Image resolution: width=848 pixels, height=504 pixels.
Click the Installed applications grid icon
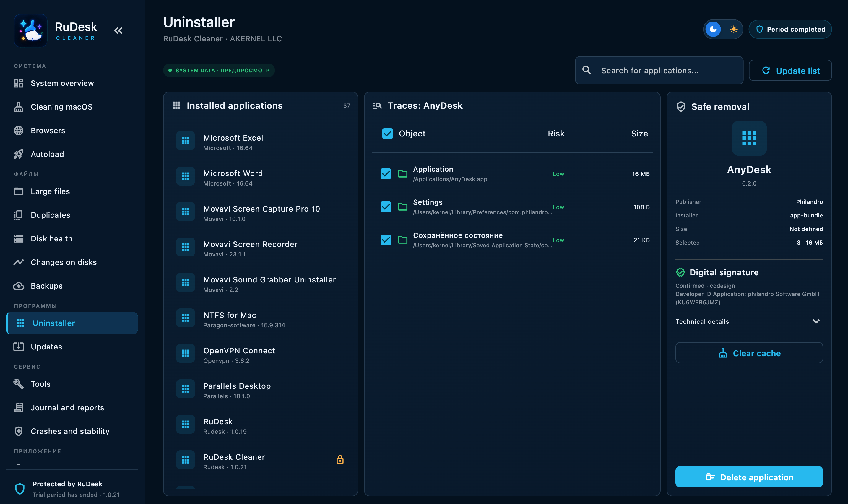pos(176,106)
